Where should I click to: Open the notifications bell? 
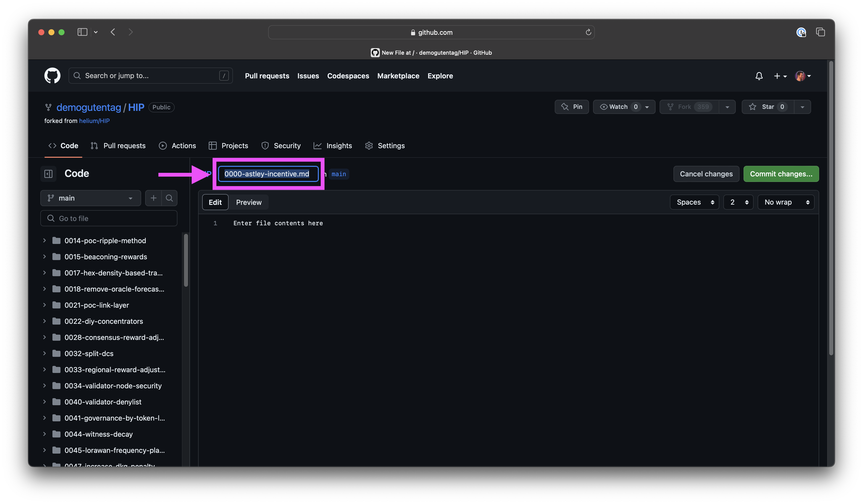tap(759, 76)
